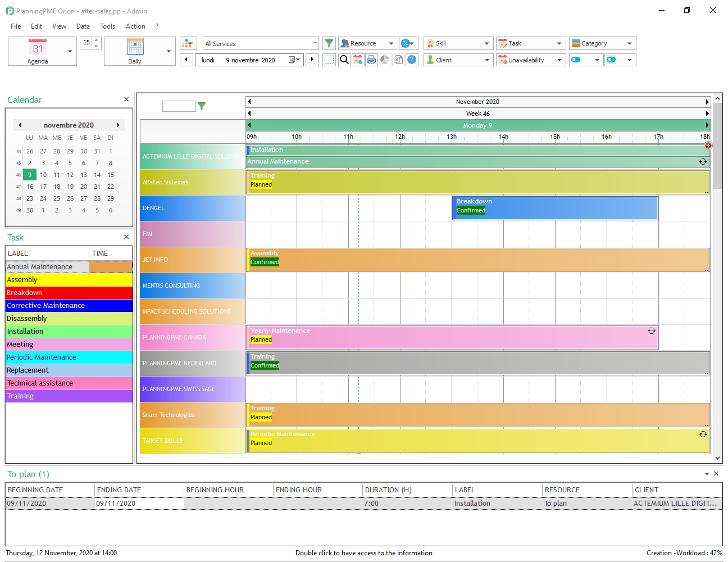The height and width of the screenshot is (562, 728).
Task: Go to next month in mini calendar
Action: coord(118,125)
